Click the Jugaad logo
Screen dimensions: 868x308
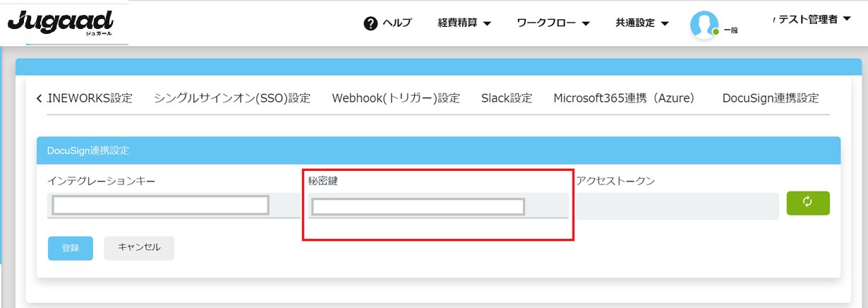pos(60,23)
